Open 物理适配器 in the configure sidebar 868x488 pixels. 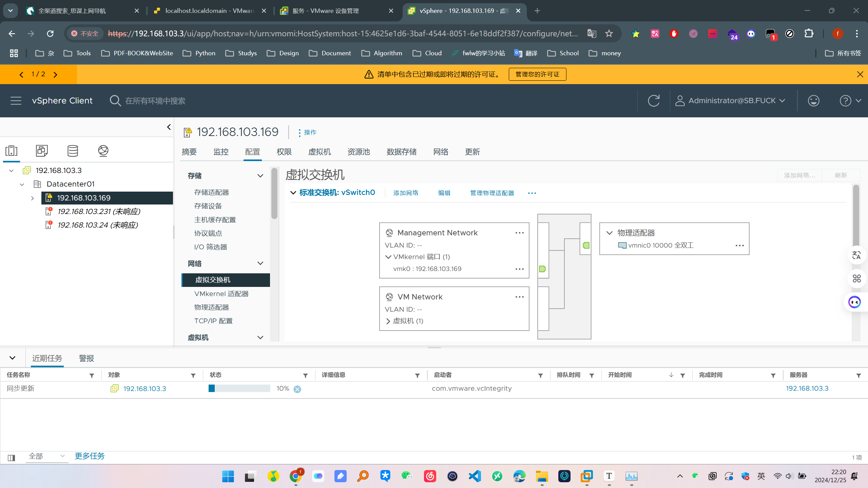pyautogui.click(x=211, y=307)
